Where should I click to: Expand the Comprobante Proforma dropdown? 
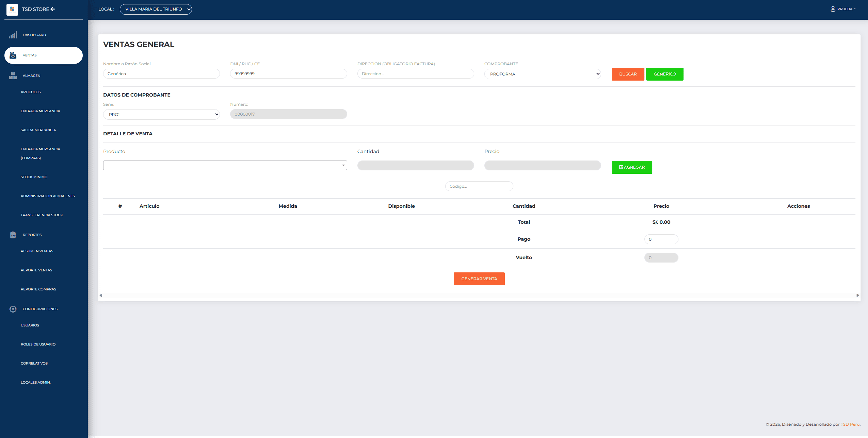click(542, 74)
